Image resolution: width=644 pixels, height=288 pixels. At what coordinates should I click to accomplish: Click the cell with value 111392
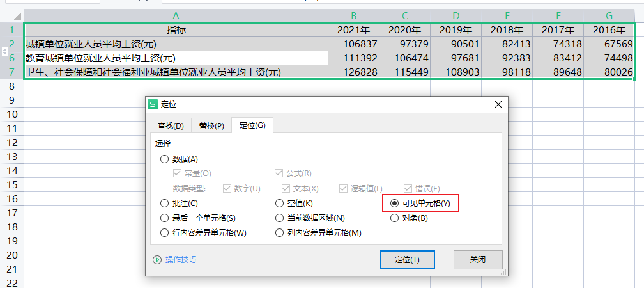click(x=354, y=58)
